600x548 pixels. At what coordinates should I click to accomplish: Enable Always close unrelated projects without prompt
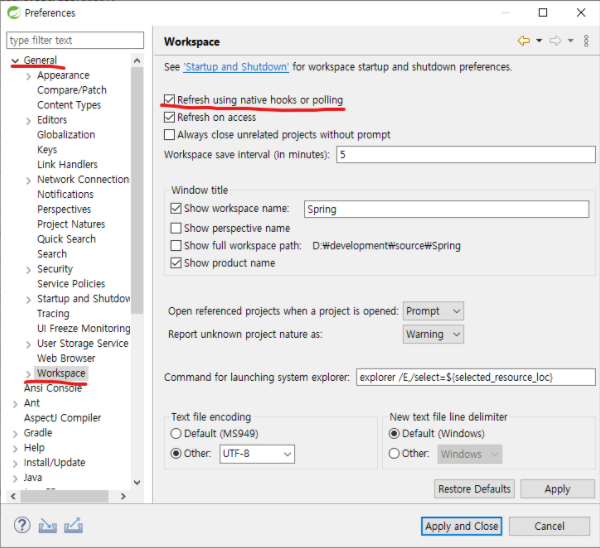click(169, 135)
